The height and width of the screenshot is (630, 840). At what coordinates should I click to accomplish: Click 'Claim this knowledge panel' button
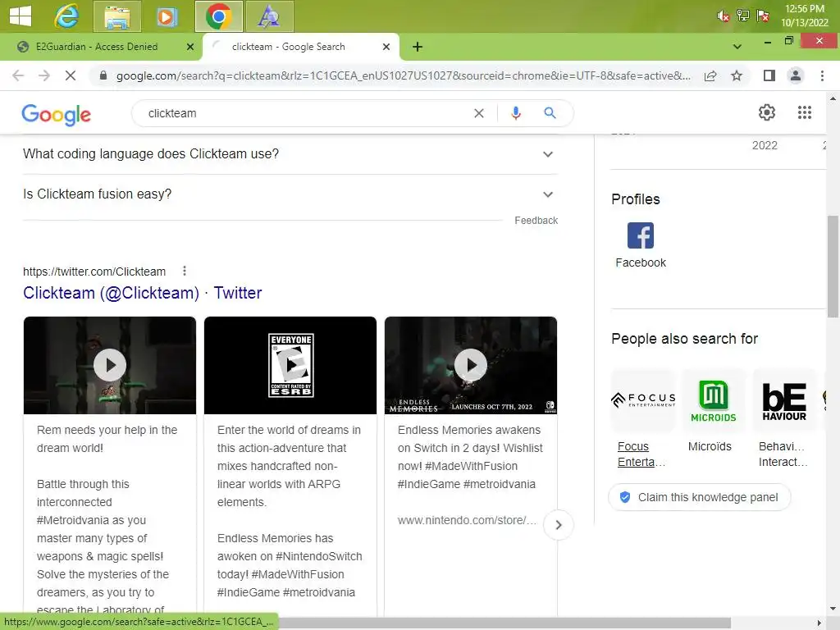point(699,497)
